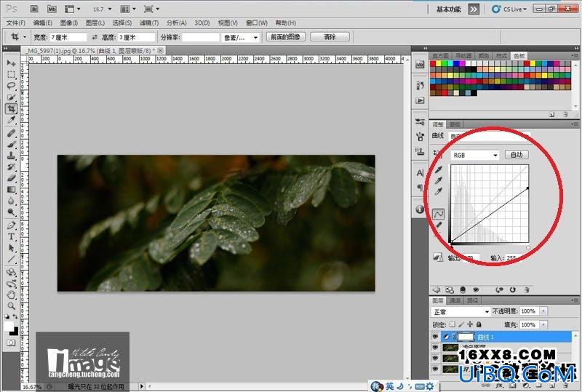582x392 pixels.
Task: Select the Hand tool
Action: pos(11,295)
